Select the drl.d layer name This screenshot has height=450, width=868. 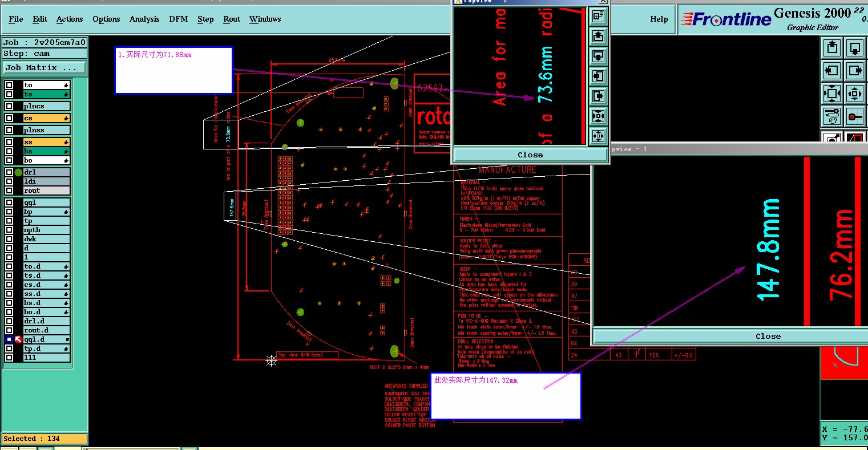click(x=46, y=321)
